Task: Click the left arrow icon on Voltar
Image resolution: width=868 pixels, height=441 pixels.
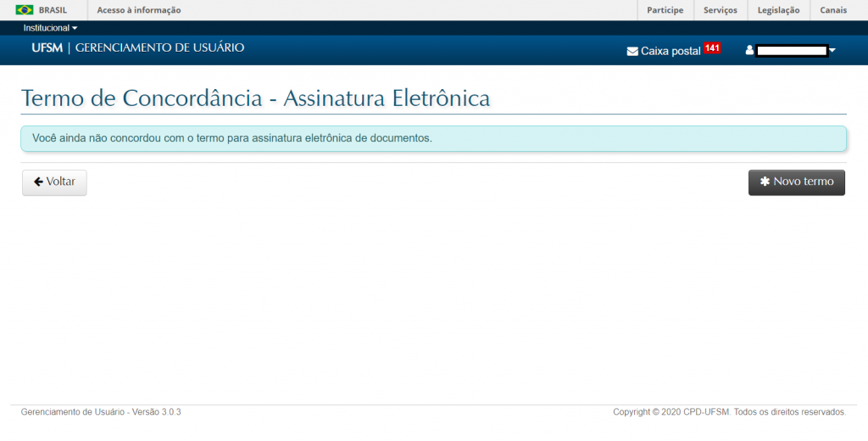Action: tap(38, 181)
